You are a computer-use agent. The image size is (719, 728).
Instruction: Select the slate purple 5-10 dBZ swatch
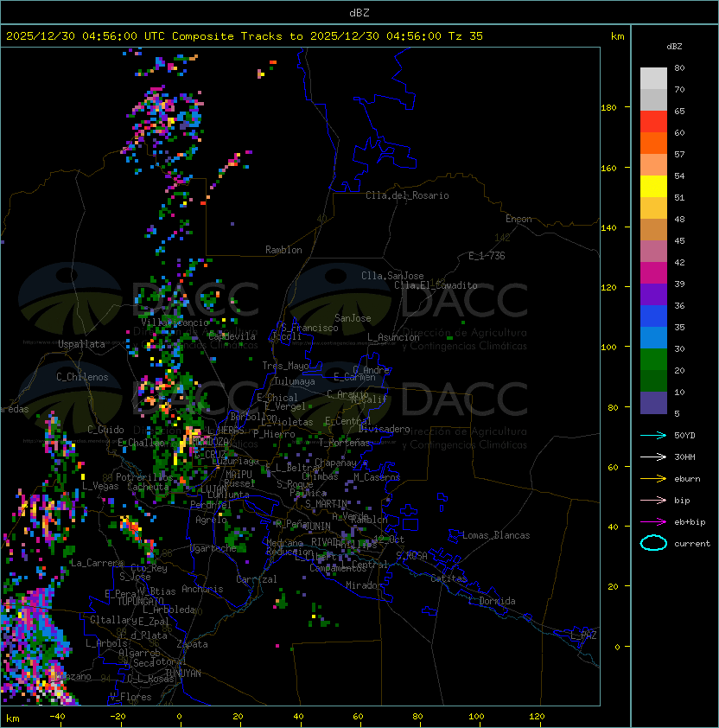[x=653, y=403]
